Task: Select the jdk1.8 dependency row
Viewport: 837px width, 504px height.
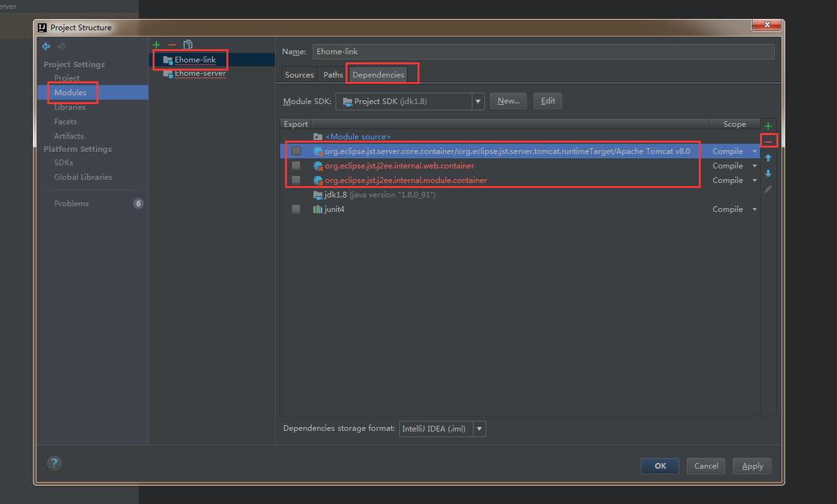Action: click(x=520, y=195)
